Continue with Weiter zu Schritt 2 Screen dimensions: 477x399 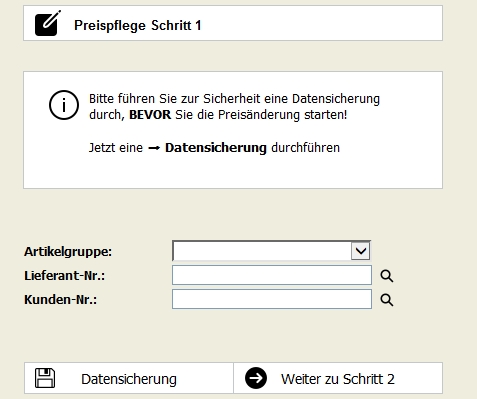coord(338,378)
